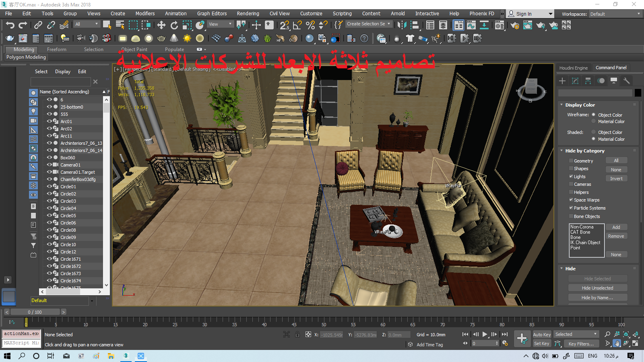This screenshot has height=362, width=644.
Task: Switch to the Freeform ribbon tab
Action: click(x=57, y=49)
